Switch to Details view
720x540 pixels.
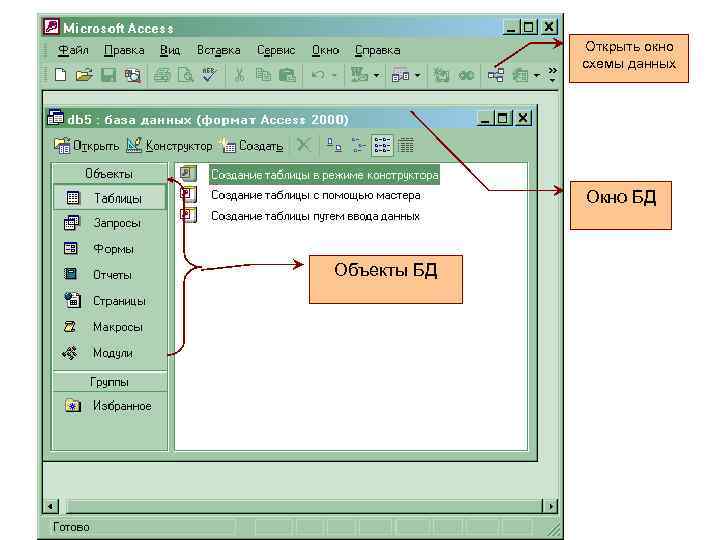[x=406, y=146]
